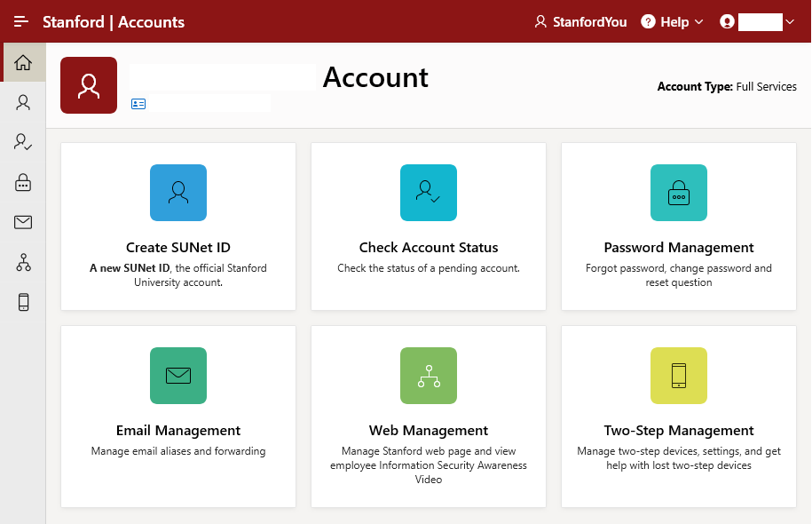Click the red account profile avatar

[89, 85]
